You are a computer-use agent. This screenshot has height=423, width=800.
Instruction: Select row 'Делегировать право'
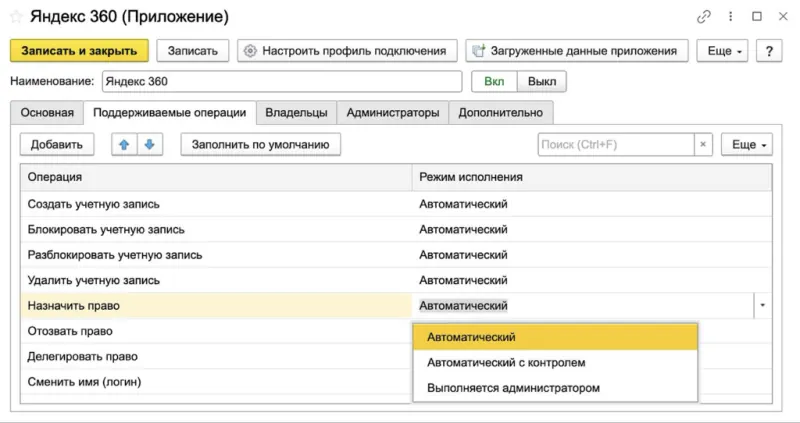coord(216,356)
